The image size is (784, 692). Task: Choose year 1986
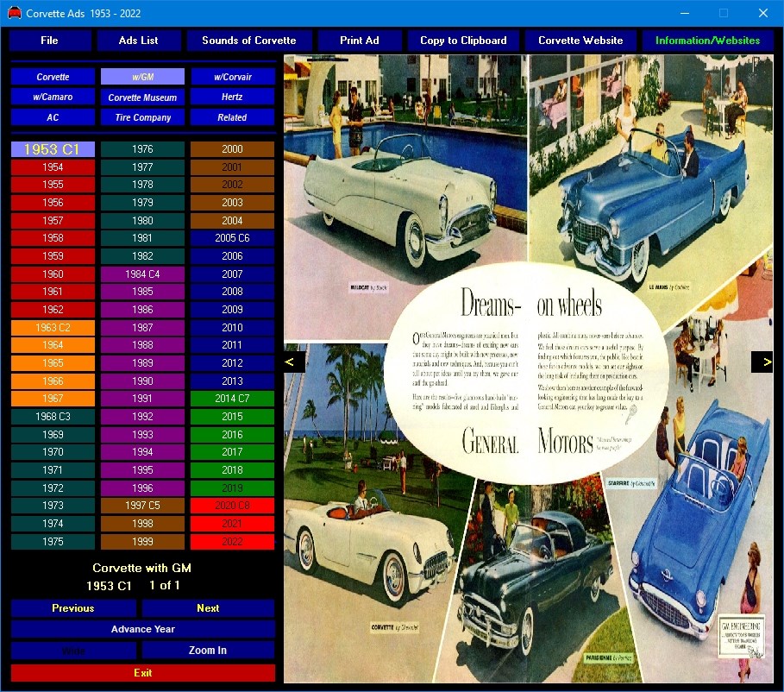pyautogui.click(x=142, y=309)
